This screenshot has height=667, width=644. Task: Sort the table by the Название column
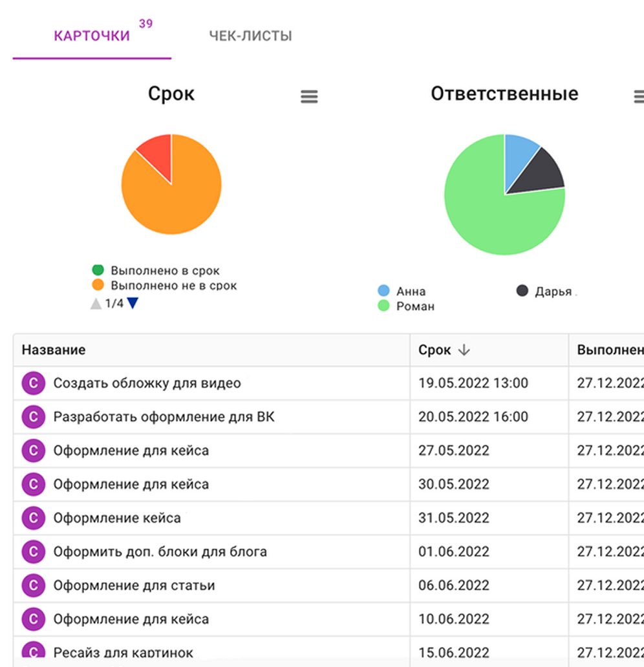click(54, 350)
